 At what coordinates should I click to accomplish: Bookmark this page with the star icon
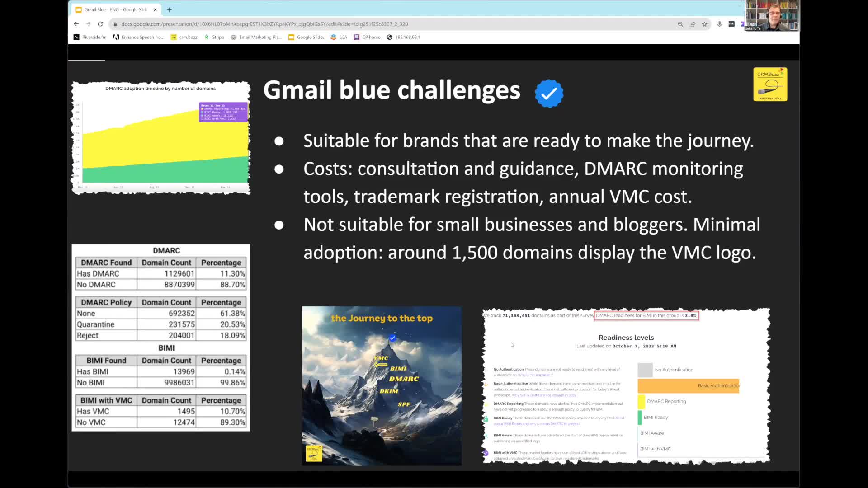[704, 24]
